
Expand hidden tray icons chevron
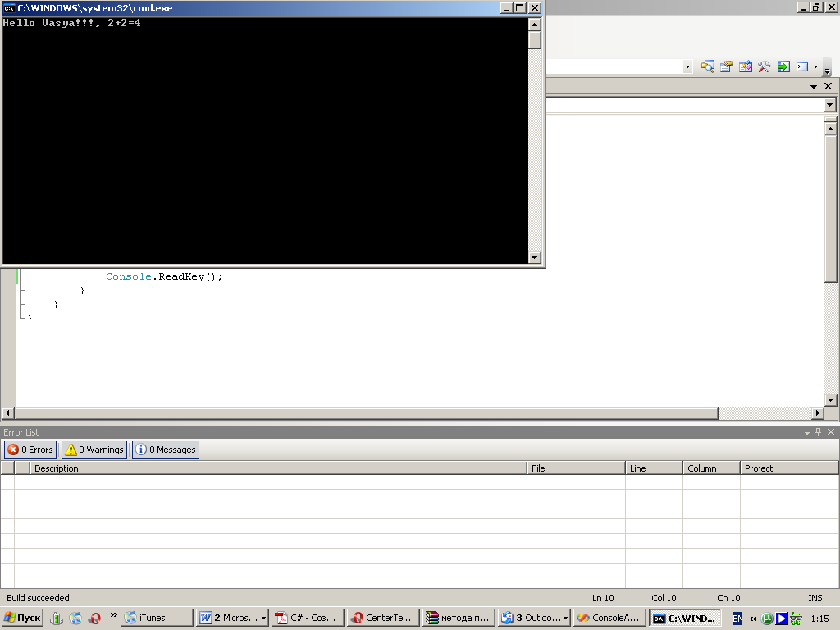(753, 619)
